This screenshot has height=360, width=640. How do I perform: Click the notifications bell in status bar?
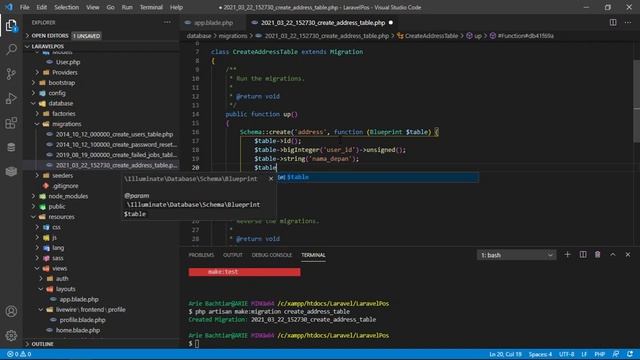click(x=630, y=354)
